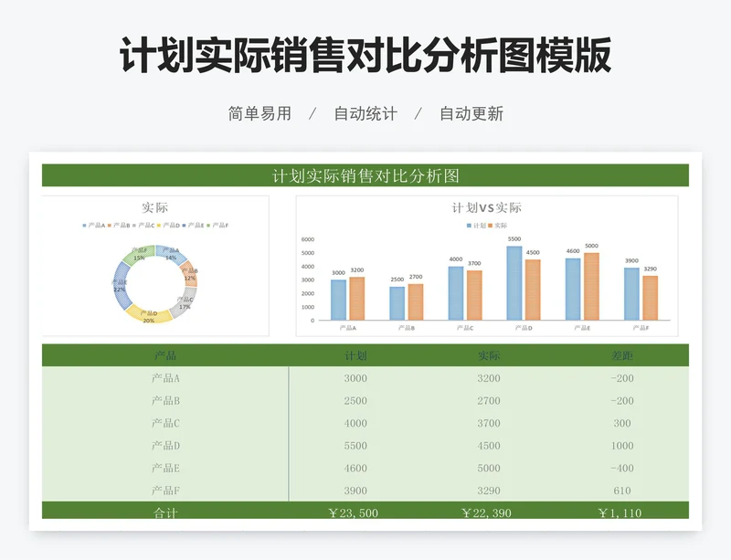Click the blue 计划 bar for 产品A
731x560 pixels.
coord(338,300)
